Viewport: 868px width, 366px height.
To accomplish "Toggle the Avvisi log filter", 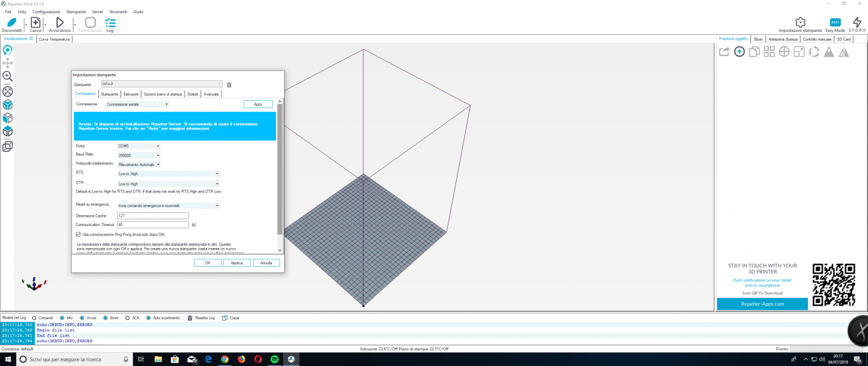I will tap(82, 318).
